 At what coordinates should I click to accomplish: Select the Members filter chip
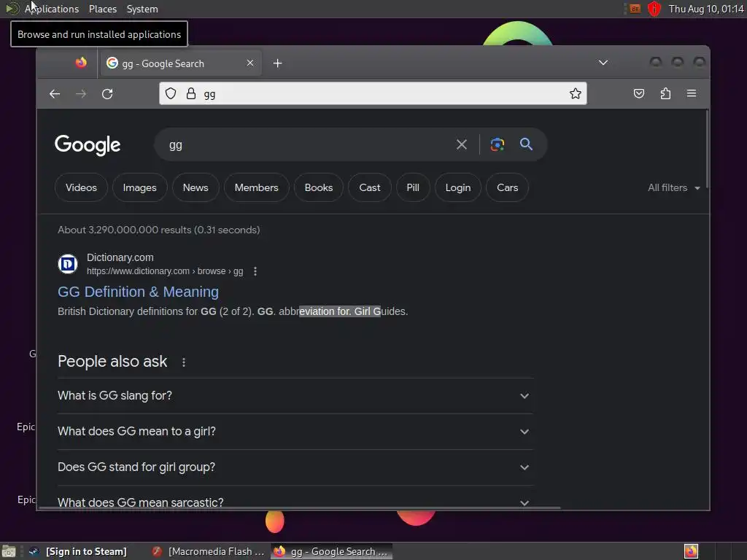click(x=256, y=187)
